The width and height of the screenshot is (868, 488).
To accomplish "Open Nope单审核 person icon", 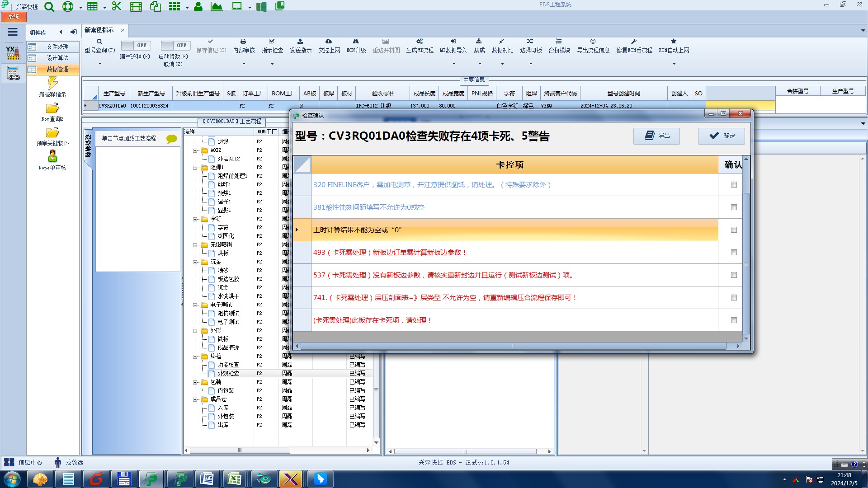I will [52, 156].
